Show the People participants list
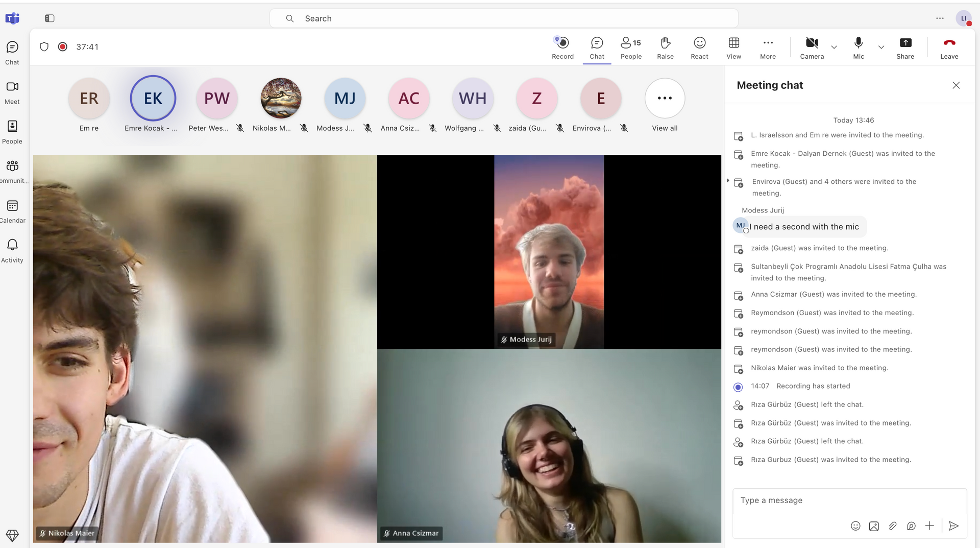 coord(631,48)
